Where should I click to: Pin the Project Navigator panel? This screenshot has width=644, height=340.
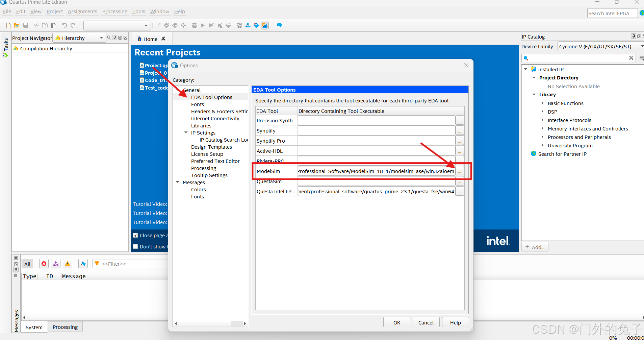point(115,38)
